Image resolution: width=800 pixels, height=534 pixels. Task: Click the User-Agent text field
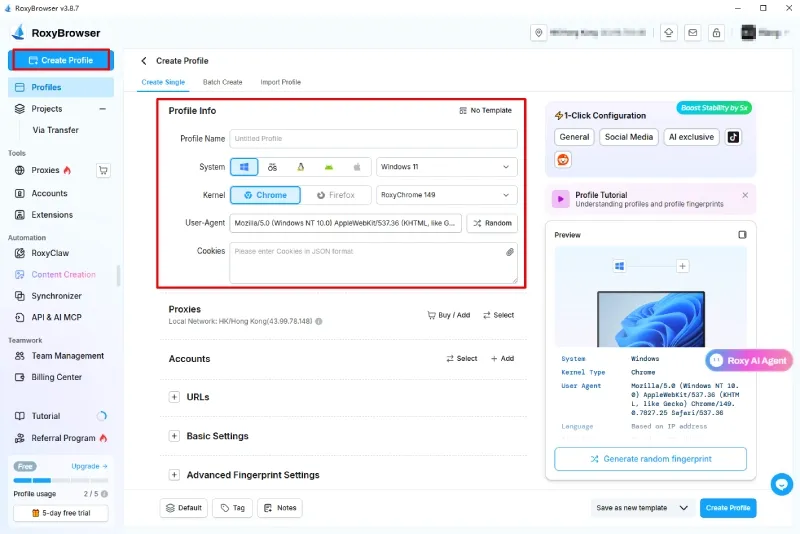pos(345,223)
